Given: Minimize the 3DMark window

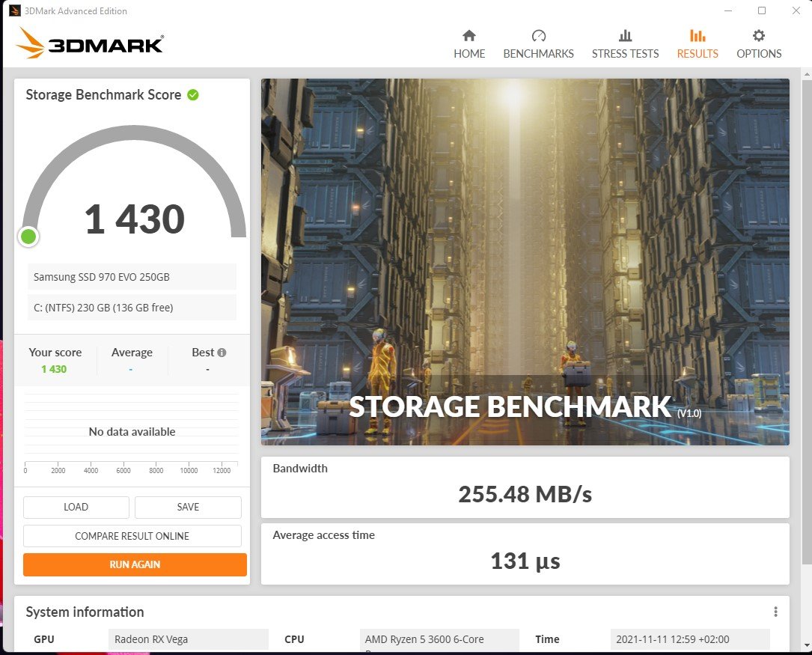Looking at the screenshot, I should pyautogui.click(x=728, y=10).
